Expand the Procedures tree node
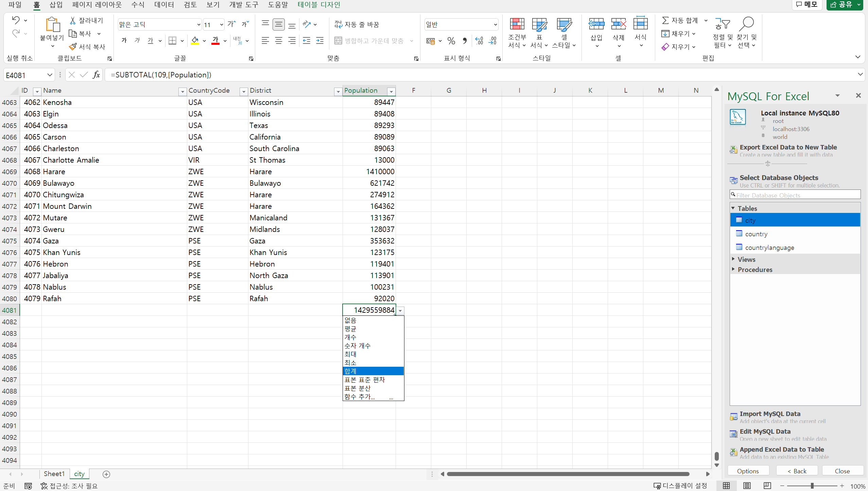Image resolution: width=868 pixels, height=491 pixels. (733, 269)
